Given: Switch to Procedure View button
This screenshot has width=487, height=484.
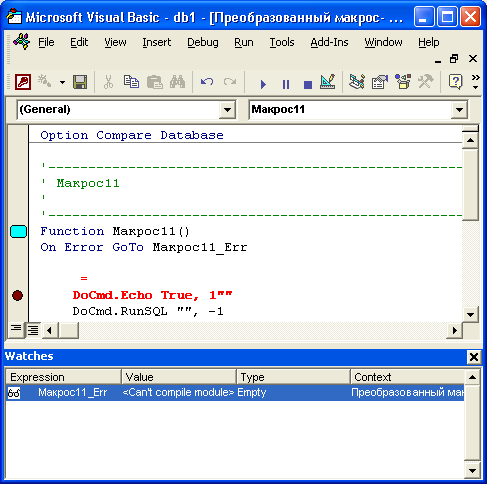Looking at the screenshot, I should coord(16,330).
